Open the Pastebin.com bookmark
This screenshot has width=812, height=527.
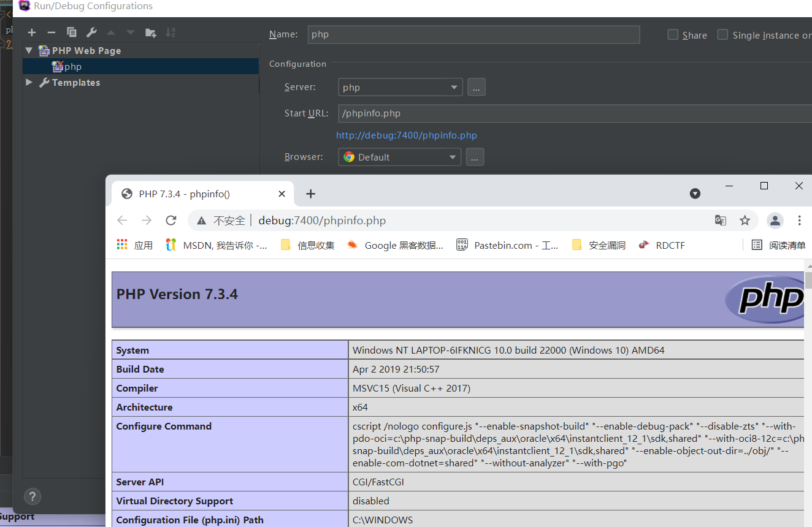pyautogui.click(x=507, y=245)
